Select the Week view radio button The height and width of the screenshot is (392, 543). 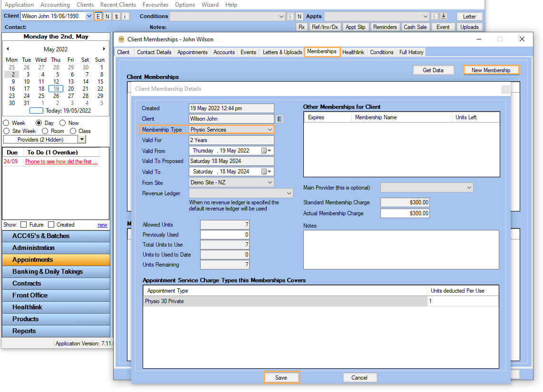[x=7, y=123]
